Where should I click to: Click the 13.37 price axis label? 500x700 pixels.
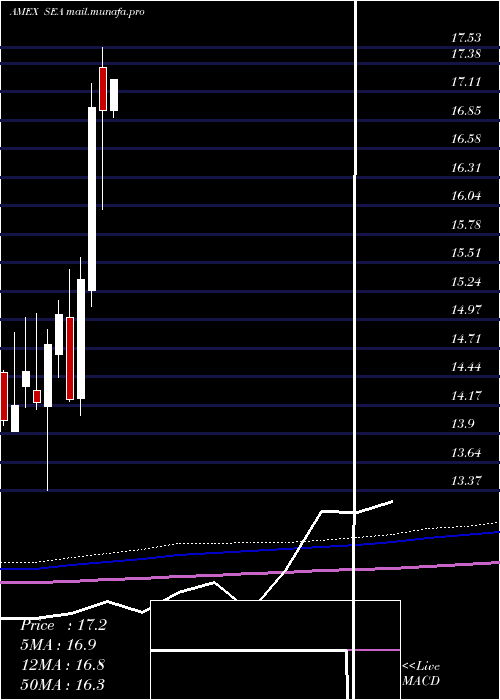466,481
